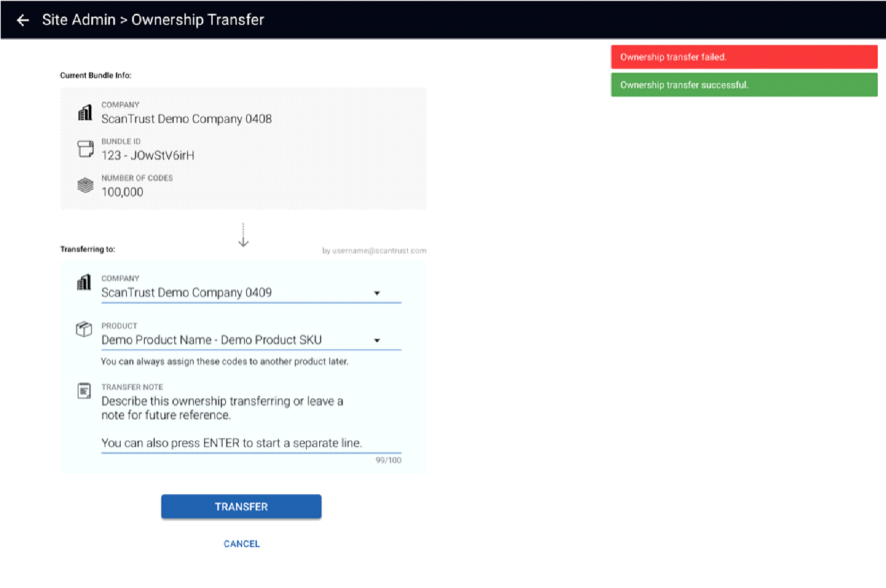Open the Product dropdown showing Demo Product Name
The image size is (886, 588).
coord(251,340)
